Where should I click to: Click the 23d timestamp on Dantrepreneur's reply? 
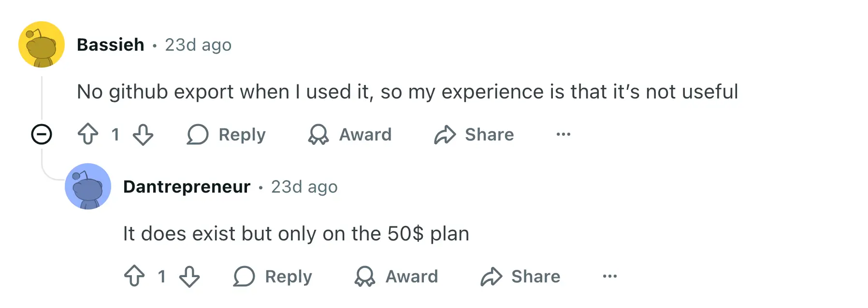pos(304,187)
